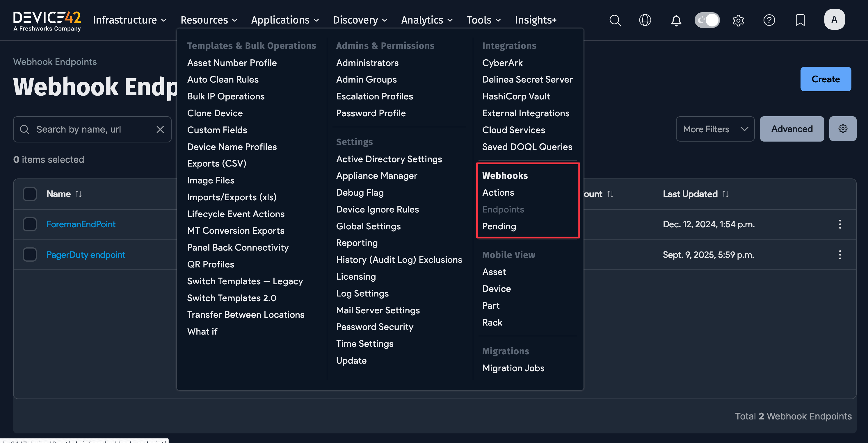Image resolution: width=868 pixels, height=443 pixels.
Task: Click the Create button
Action: (826, 79)
